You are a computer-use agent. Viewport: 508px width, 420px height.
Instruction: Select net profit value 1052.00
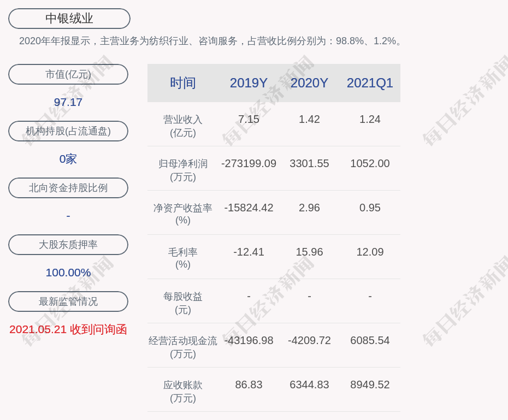click(x=370, y=163)
